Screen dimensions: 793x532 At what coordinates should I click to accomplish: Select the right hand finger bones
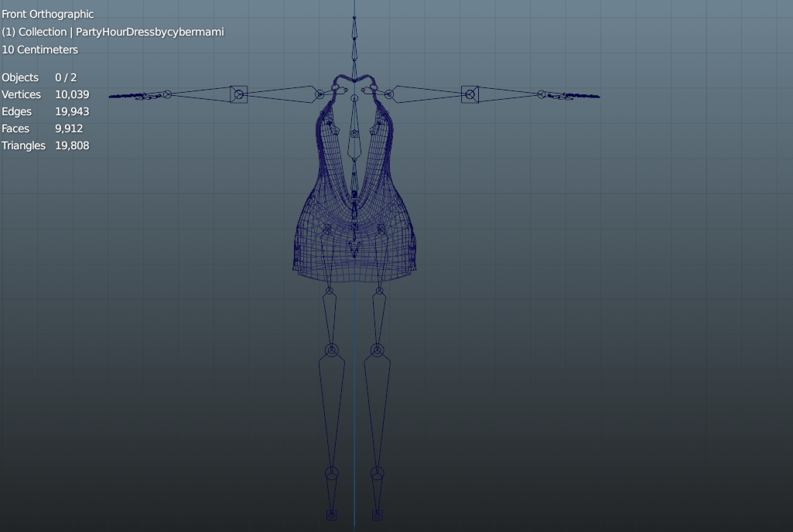point(576,96)
